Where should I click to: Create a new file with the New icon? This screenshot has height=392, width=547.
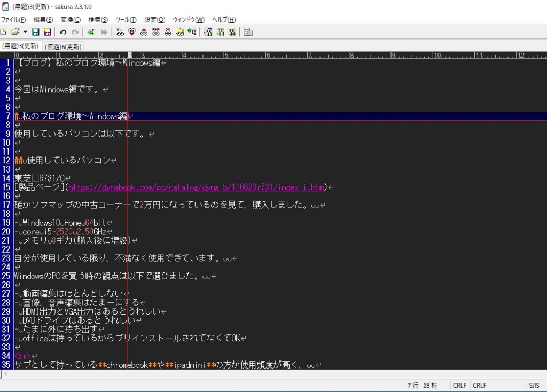coord(3,32)
